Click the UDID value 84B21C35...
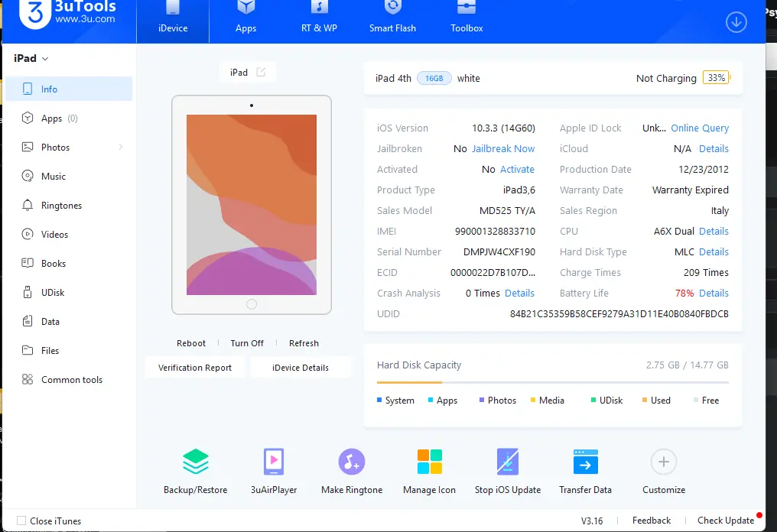This screenshot has height=532, width=777. (x=619, y=314)
